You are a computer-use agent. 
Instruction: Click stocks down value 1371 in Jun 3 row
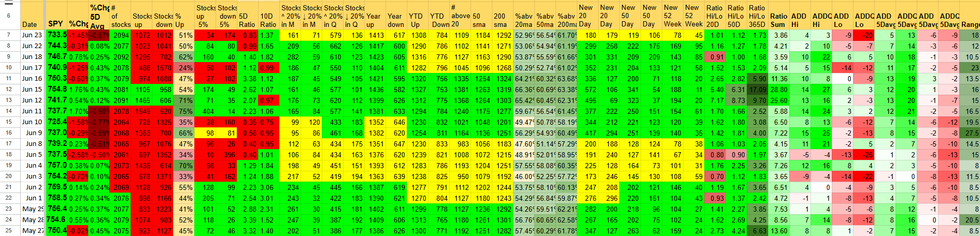(163, 176)
